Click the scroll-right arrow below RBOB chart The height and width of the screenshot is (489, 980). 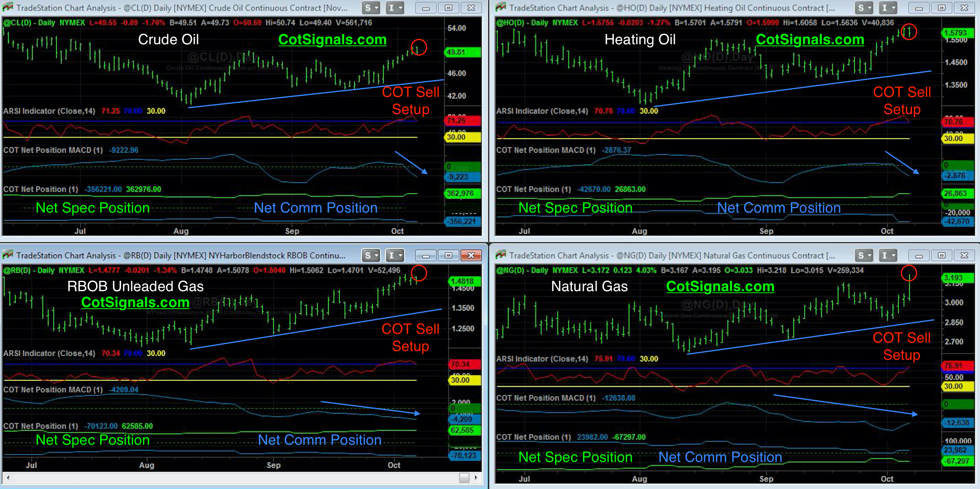tap(476, 477)
